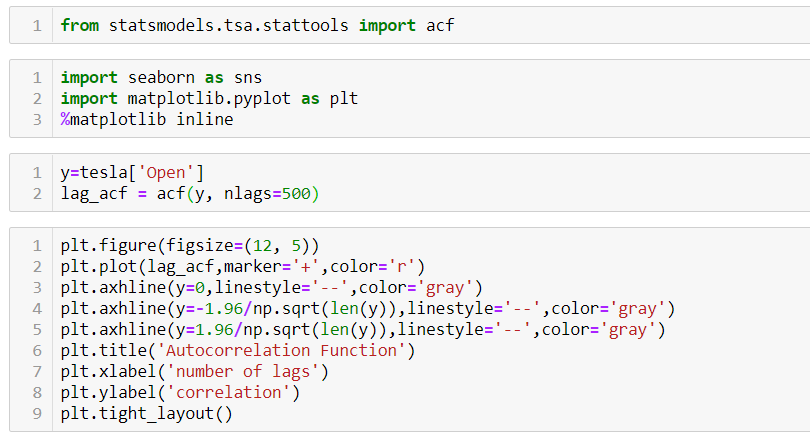810x440 pixels.
Task: Click the 'nlags=500' argument text
Action: [x=267, y=194]
